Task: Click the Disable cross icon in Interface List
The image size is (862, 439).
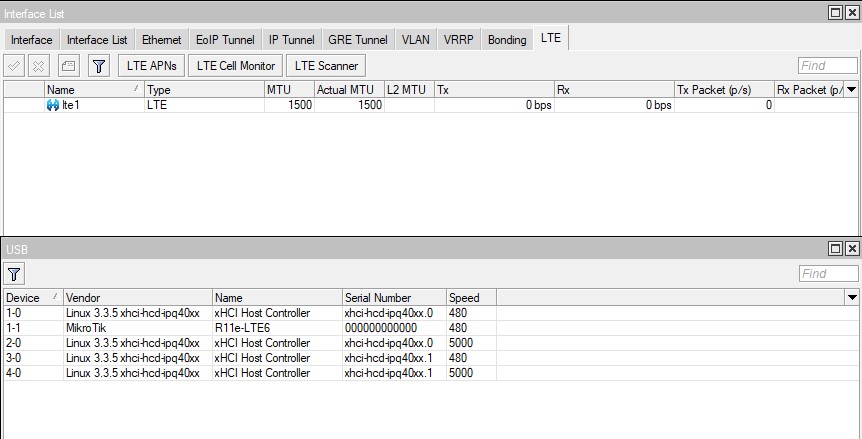Action: (x=38, y=66)
